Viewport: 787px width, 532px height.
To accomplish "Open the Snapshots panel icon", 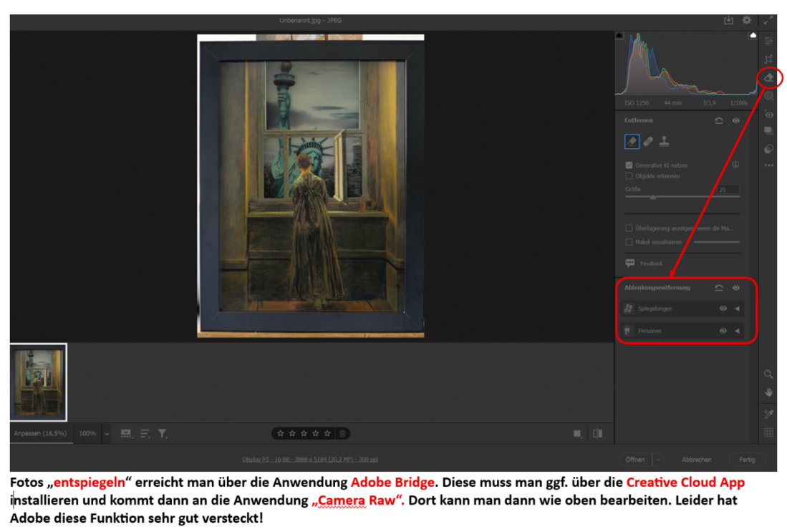I will point(768,131).
